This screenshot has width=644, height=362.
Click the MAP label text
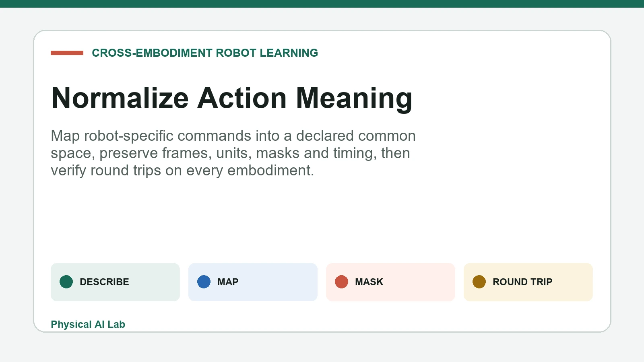coord(228,282)
